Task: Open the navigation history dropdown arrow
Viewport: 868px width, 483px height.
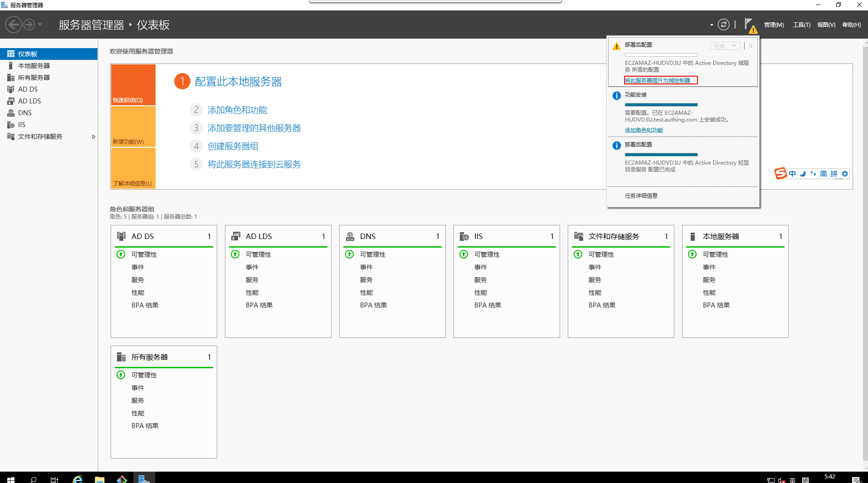Action: pos(40,24)
